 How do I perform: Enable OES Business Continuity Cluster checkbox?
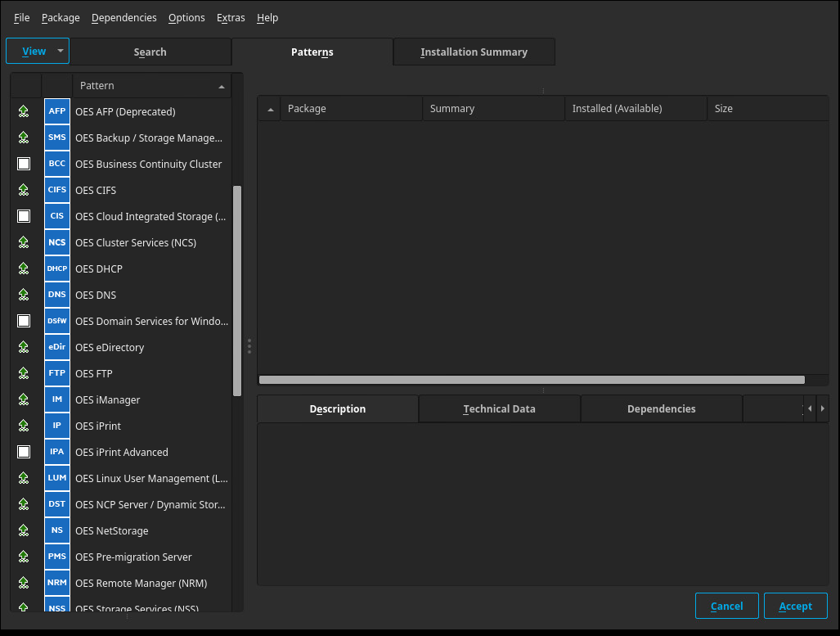coord(24,164)
